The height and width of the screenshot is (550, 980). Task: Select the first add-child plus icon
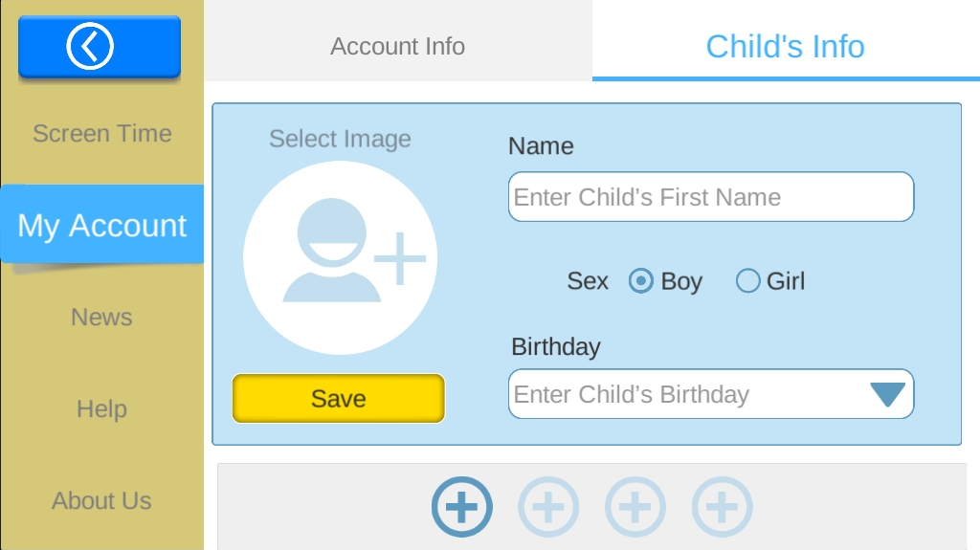pos(462,507)
